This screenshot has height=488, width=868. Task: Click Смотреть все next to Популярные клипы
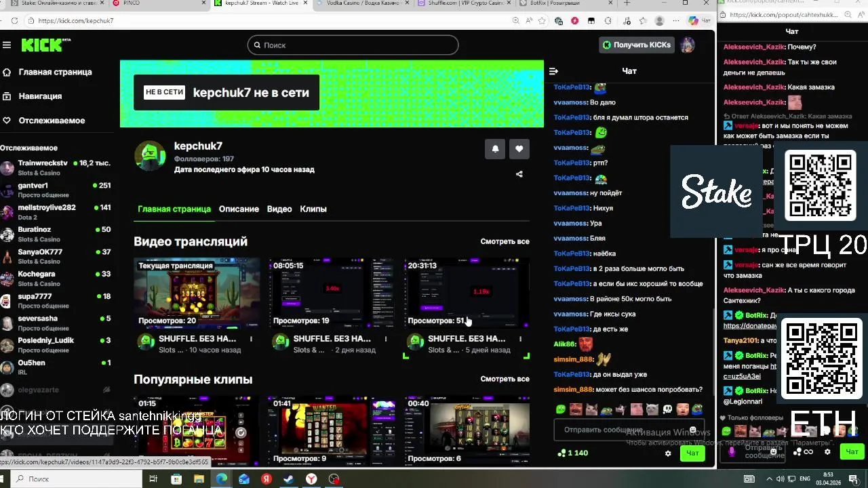[505, 380]
